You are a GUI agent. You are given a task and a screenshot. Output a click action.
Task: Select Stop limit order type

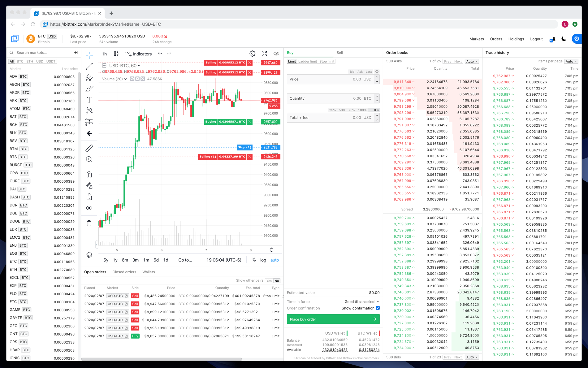(x=327, y=61)
